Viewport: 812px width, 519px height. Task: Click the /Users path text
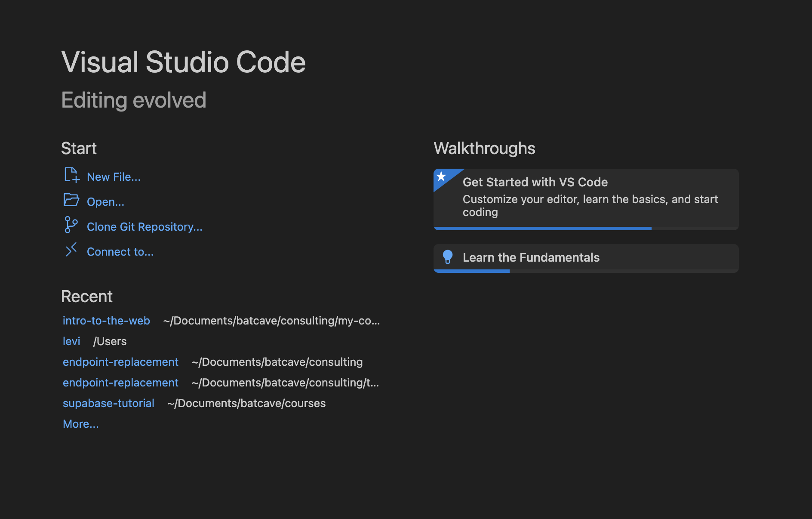pyautogui.click(x=110, y=341)
